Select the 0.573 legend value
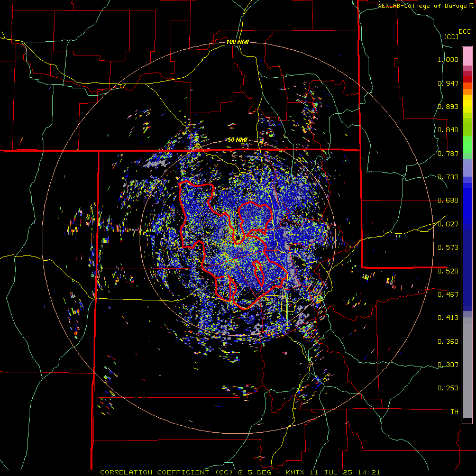 (x=448, y=248)
